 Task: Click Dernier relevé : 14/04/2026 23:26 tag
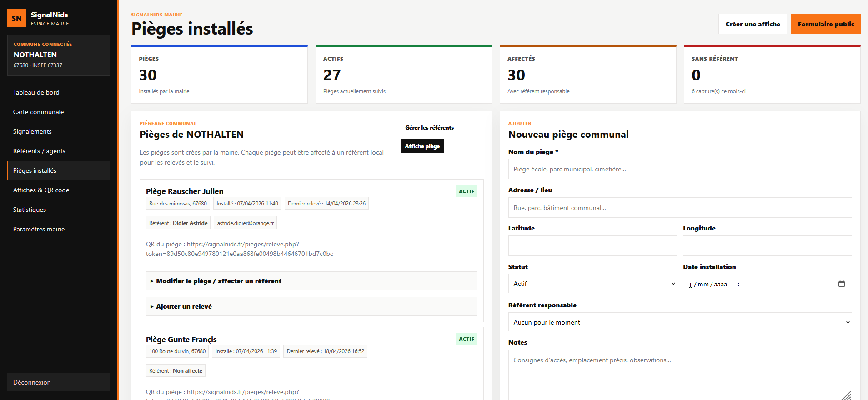pyautogui.click(x=326, y=204)
